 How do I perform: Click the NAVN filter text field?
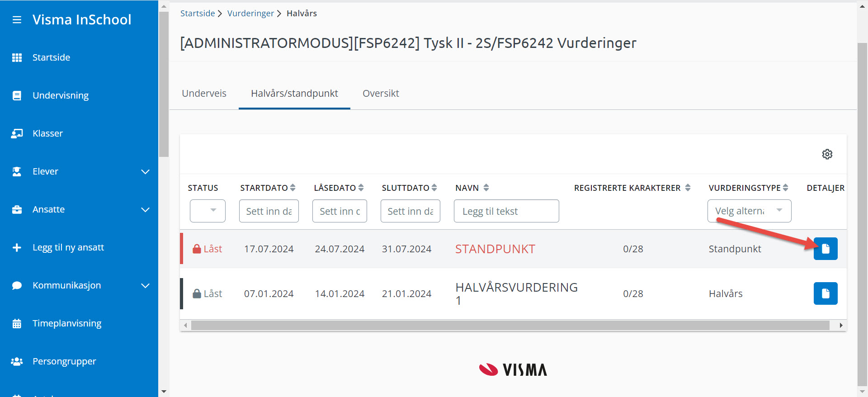tap(506, 211)
